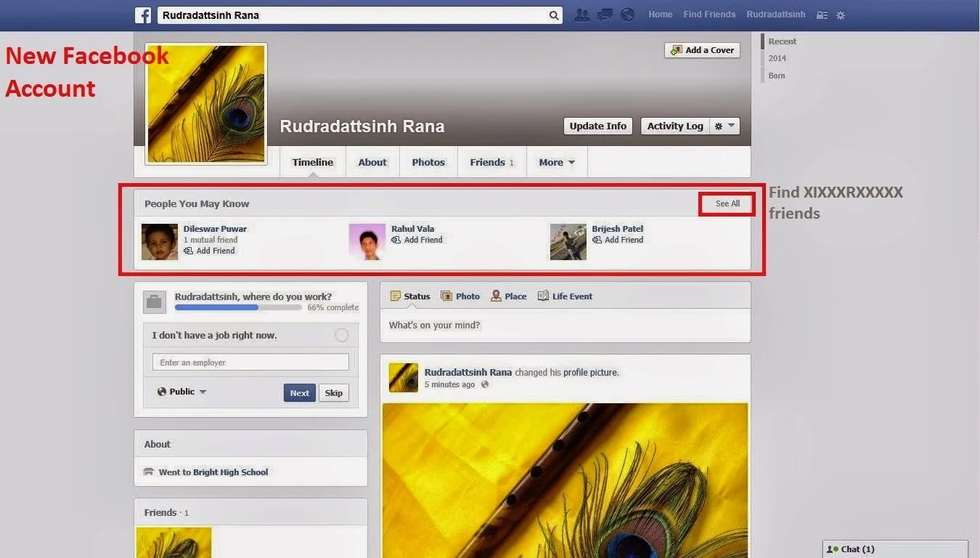Image resolution: width=980 pixels, height=558 pixels.
Task: Add Brijesh Patel as friend
Action: tap(617, 240)
